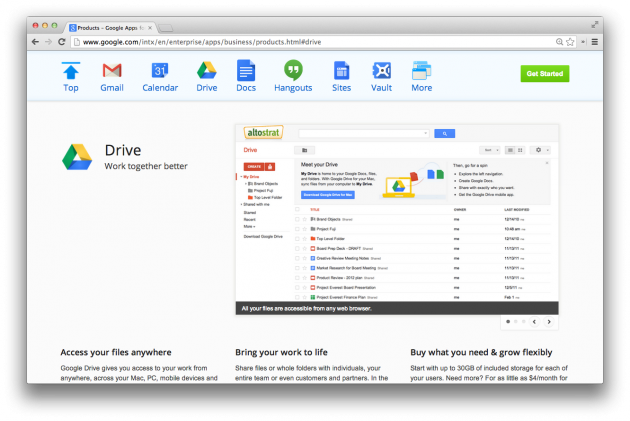Show the previous slide with left arrow
The width and height of the screenshot is (630, 421).
534,321
